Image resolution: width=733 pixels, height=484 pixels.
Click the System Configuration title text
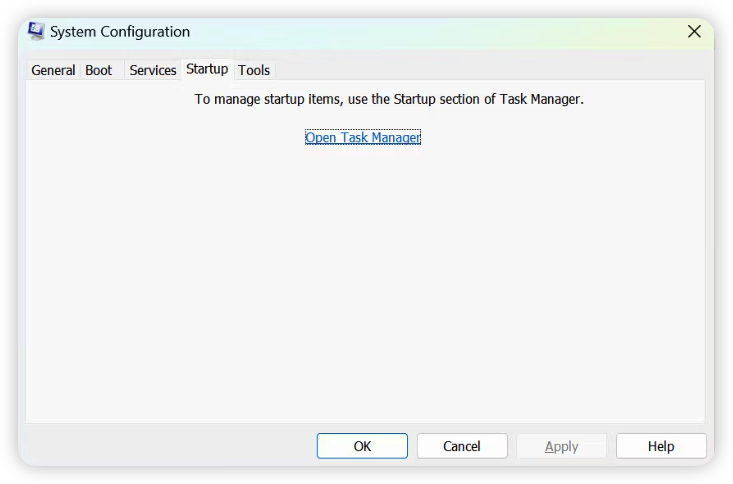point(120,32)
